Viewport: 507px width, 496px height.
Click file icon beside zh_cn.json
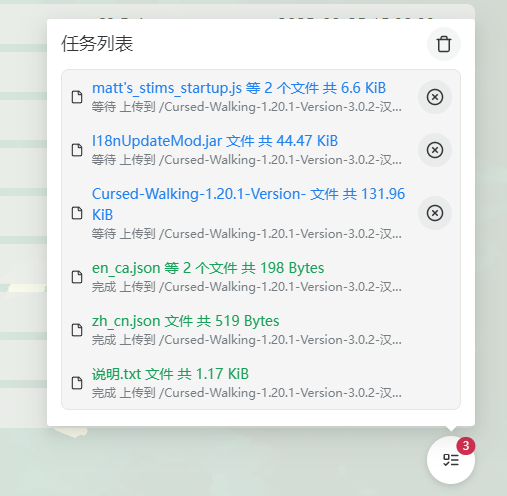(77, 330)
